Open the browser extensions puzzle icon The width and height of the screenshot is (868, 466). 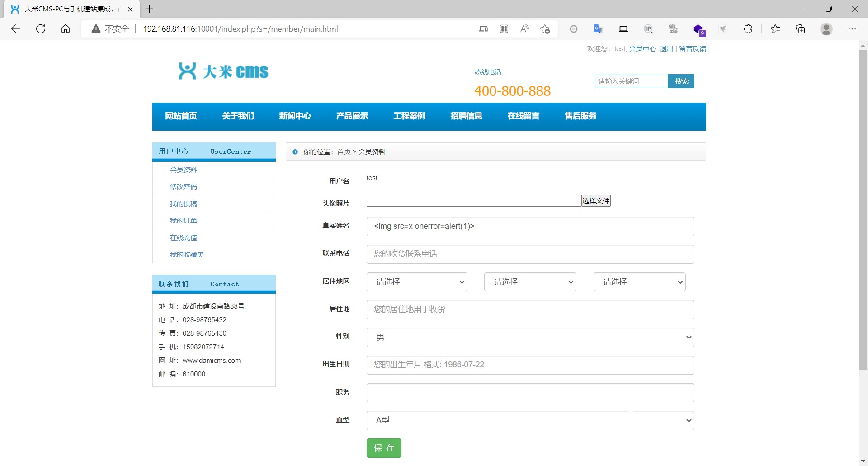748,29
